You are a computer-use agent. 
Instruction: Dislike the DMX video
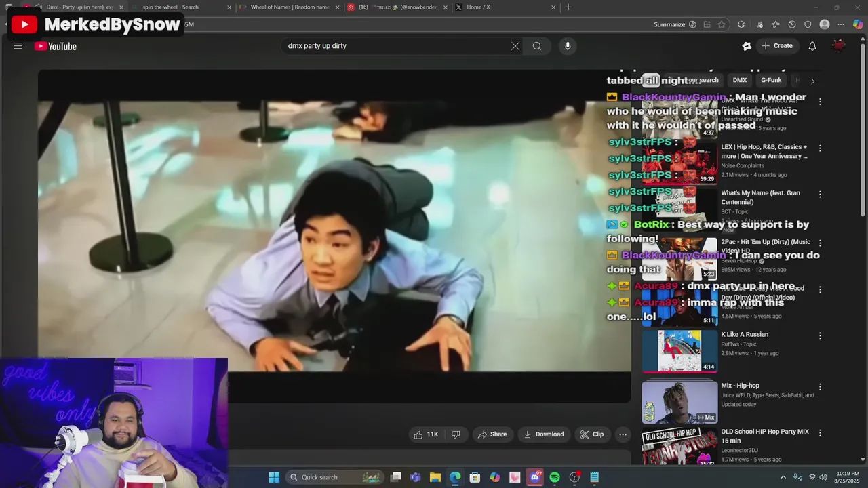point(456,434)
